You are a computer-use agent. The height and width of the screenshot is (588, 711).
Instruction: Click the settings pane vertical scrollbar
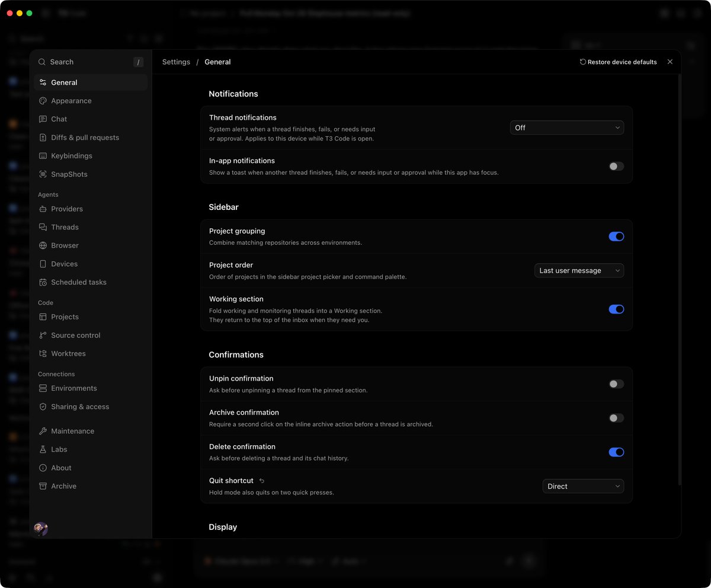click(x=679, y=279)
